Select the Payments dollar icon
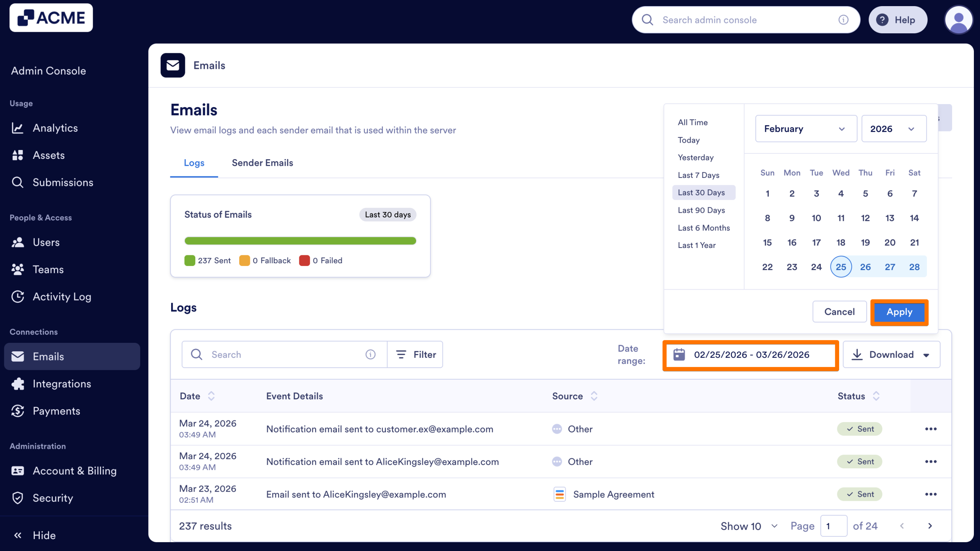980x551 pixels. [18, 411]
